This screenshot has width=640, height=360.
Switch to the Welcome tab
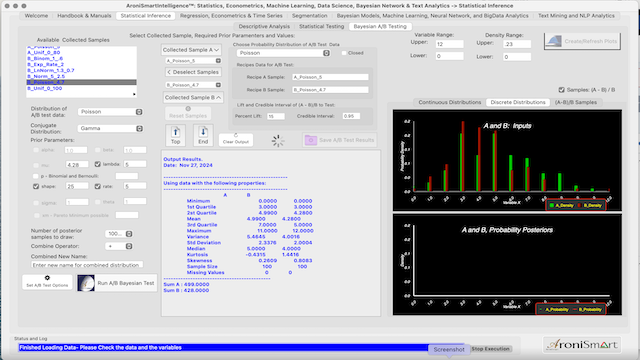[x=36, y=16]
